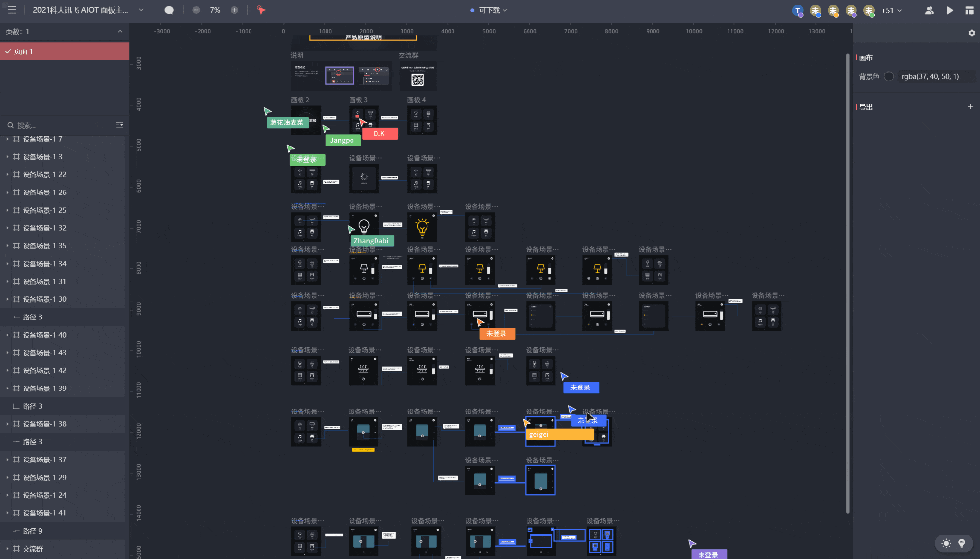Open the 背景色 background color swatch
980x559 pixels.
[x=889, y=77]
